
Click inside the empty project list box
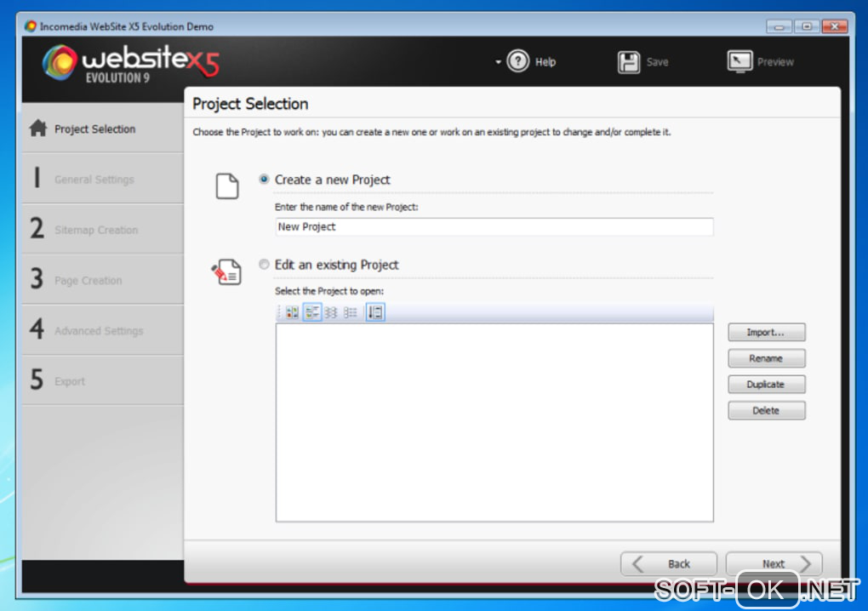click(x=494, y=422)
